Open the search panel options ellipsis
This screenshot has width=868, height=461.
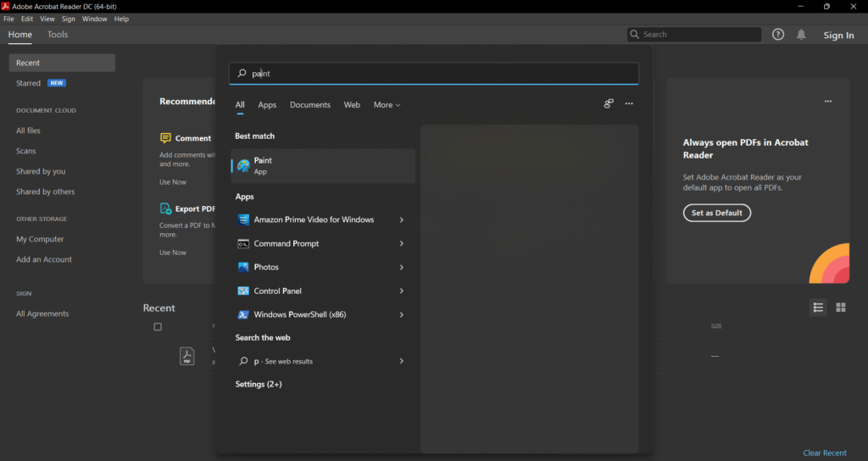point(629,103)
